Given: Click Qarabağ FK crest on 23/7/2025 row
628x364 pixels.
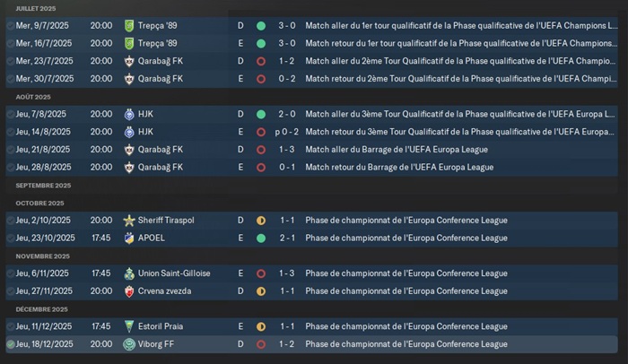Looking at the screenshot, I should tap(129, 61).
